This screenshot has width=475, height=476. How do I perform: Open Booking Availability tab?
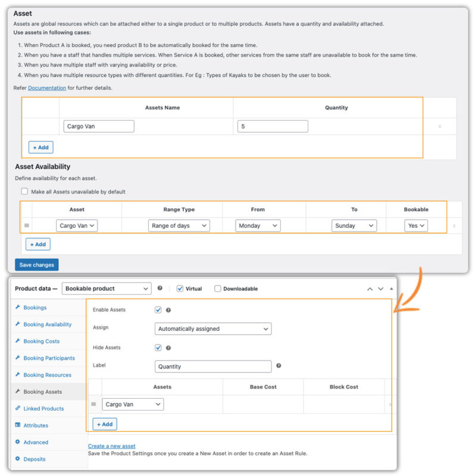[x=48, y=324]
